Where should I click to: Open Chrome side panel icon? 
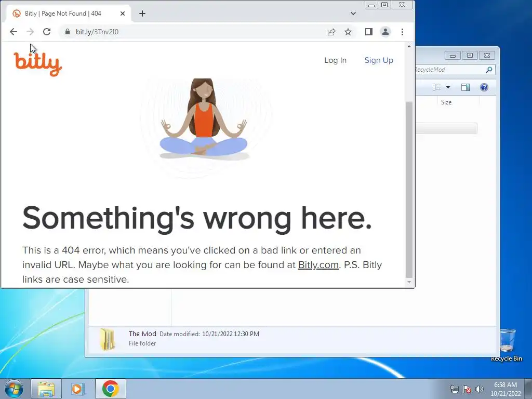(369, 32)
